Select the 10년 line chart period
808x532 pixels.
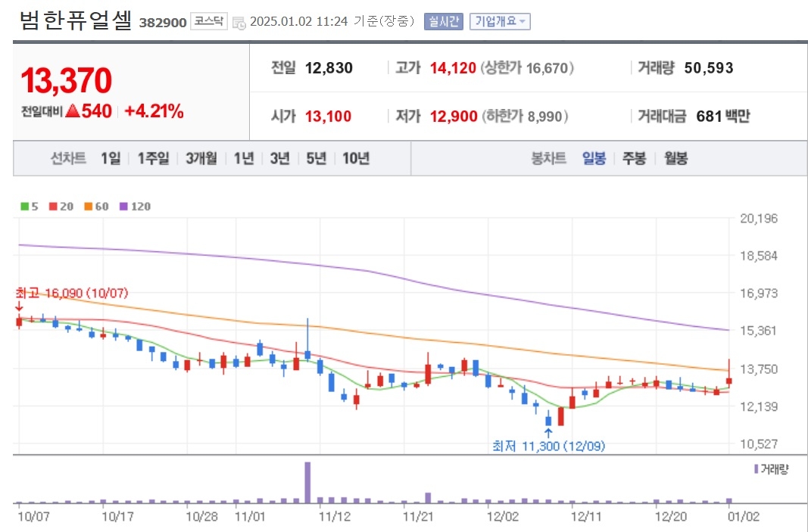click(356, 158)
